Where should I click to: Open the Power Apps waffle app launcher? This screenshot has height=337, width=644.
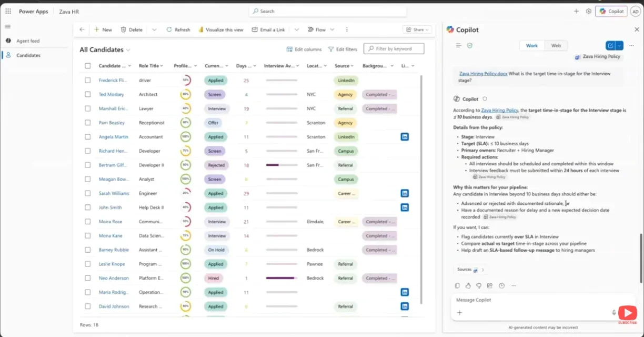[x=8, y=11]
